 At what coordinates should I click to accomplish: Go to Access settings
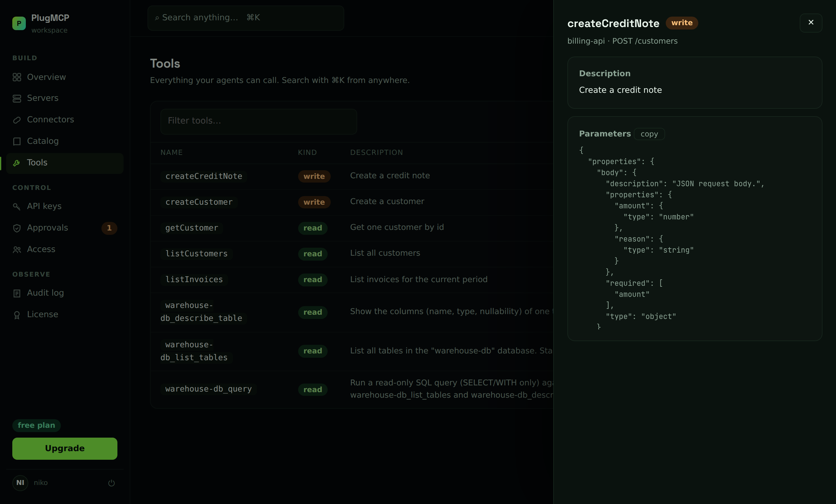(x=65, y=249)
